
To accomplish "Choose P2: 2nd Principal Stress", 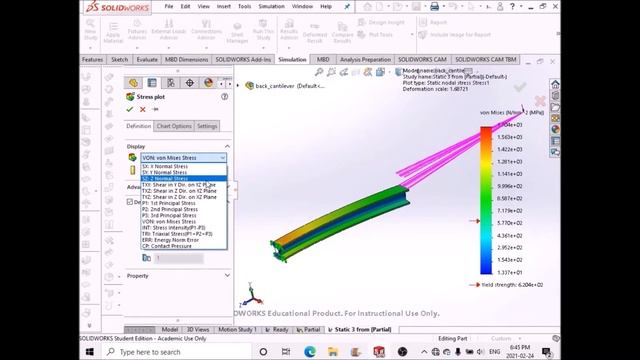I will (184, 209).
